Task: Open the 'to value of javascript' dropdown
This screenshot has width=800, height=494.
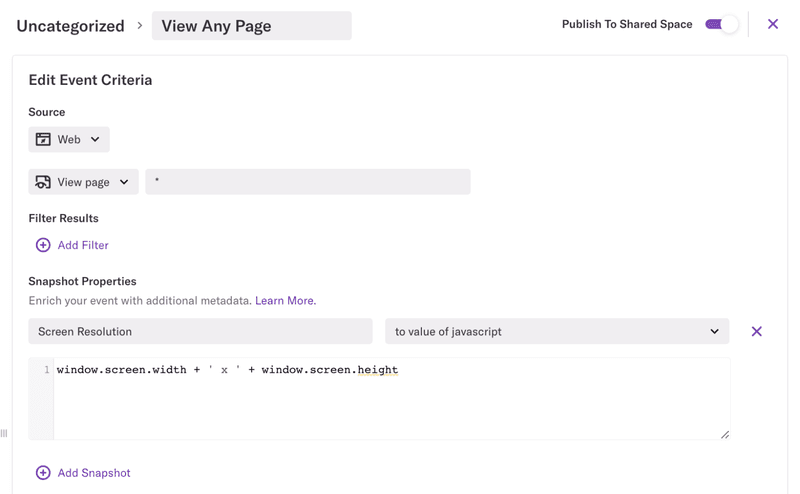Action: click(x=557, y=332)
